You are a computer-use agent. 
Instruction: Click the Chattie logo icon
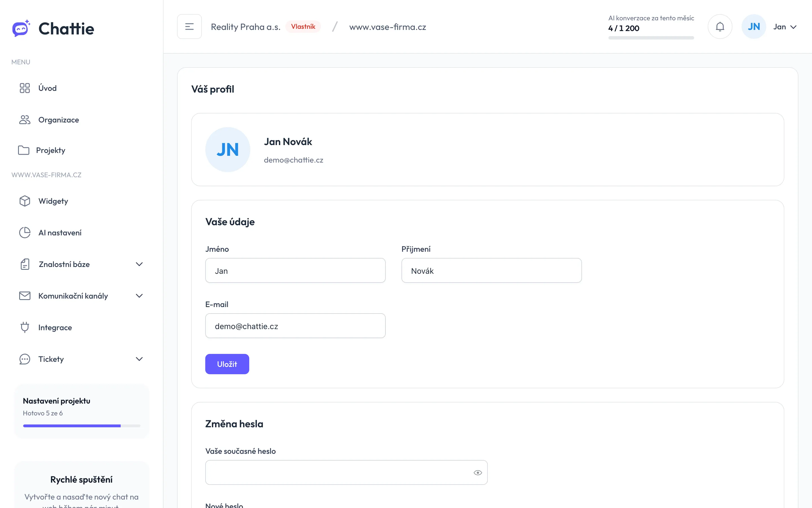(x=21, y=28)
